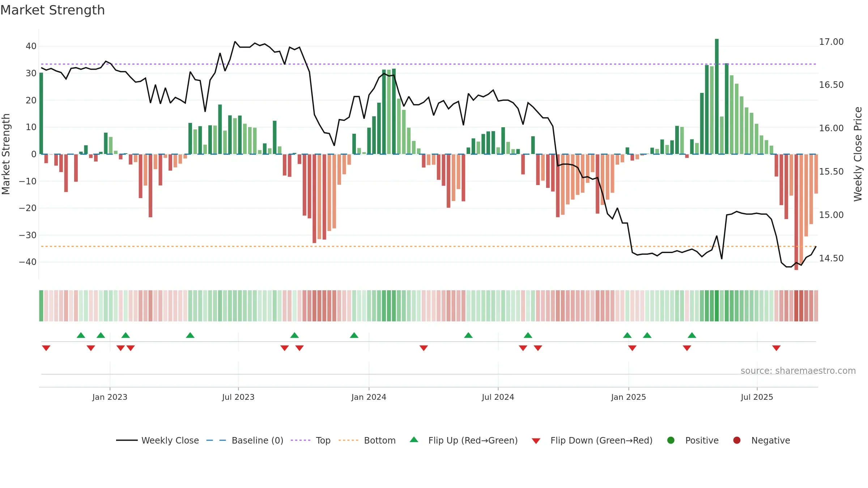Click the Weekly Close Price right axis title

(x=858, y=154)
